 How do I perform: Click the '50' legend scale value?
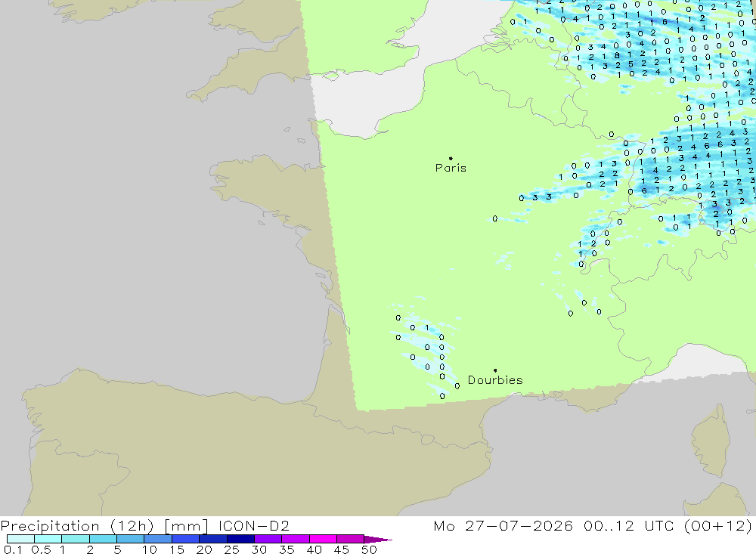[x=369, y=549]
